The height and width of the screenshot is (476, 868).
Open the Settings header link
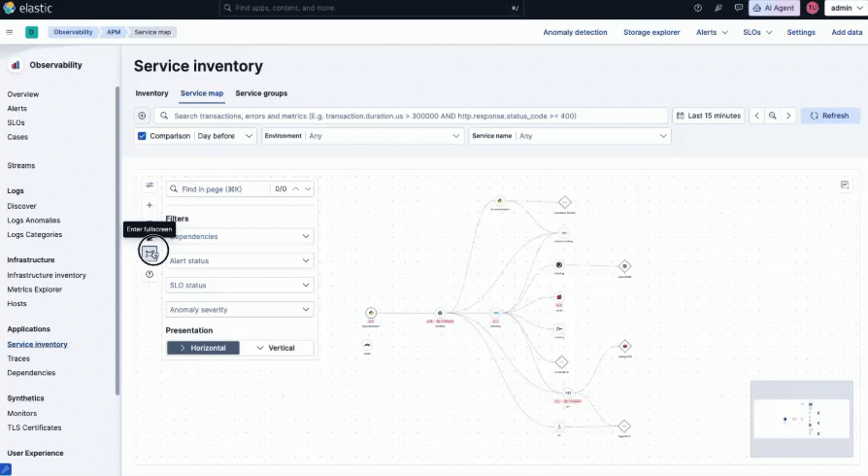tap(801, 32)
